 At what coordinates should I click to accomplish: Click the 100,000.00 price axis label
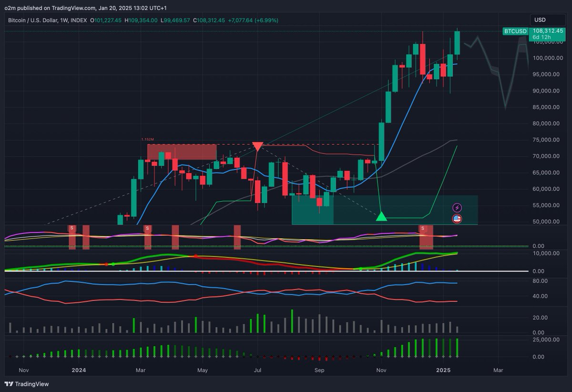(547, 58)
